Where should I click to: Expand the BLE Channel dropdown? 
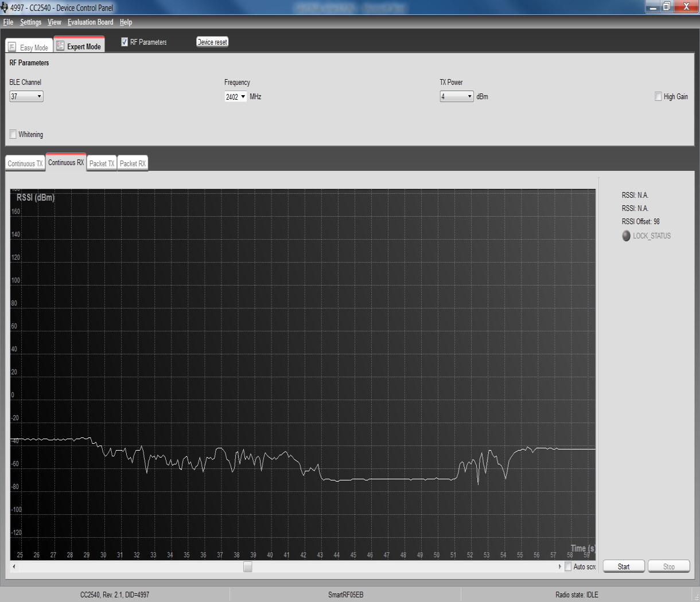pyautogui.click(x=26, y=96)
